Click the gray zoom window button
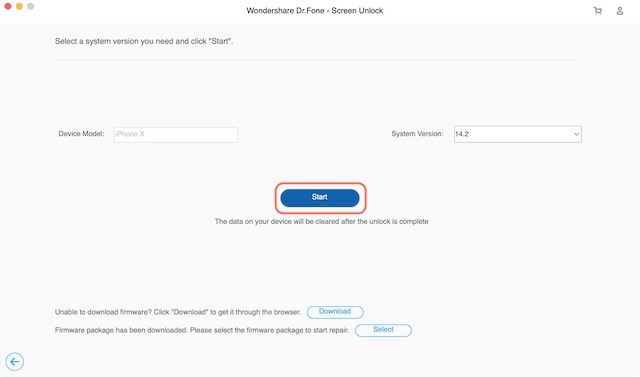640x377 pixels. (x=31, y=6)
